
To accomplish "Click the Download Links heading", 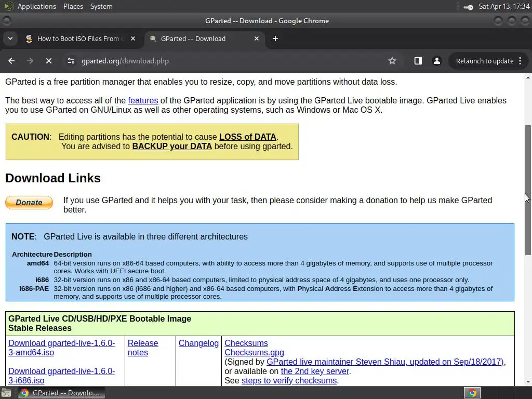I will coord(53,178).
